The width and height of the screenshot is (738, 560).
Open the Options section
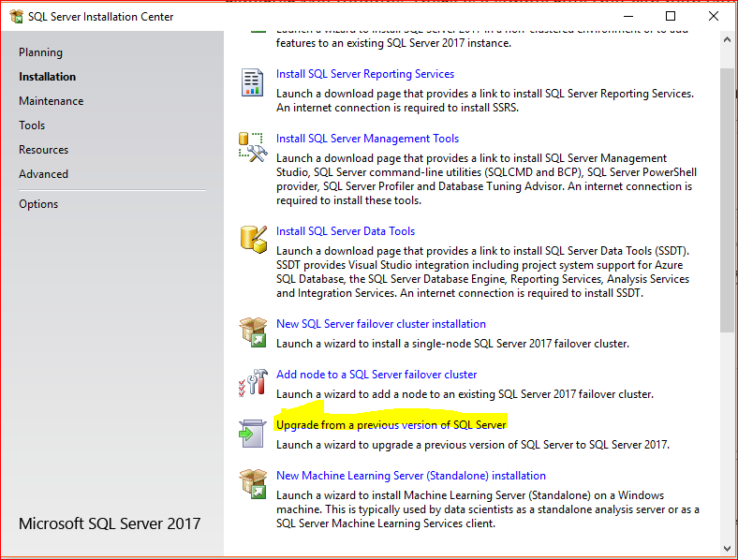[x=38, y=204]
